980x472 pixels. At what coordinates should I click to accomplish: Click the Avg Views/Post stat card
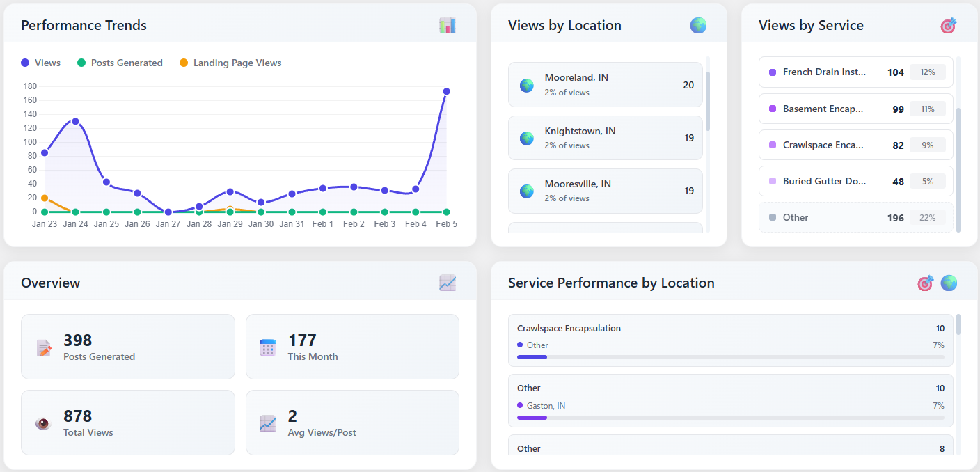pyautogui.click(x=352, y=423)
